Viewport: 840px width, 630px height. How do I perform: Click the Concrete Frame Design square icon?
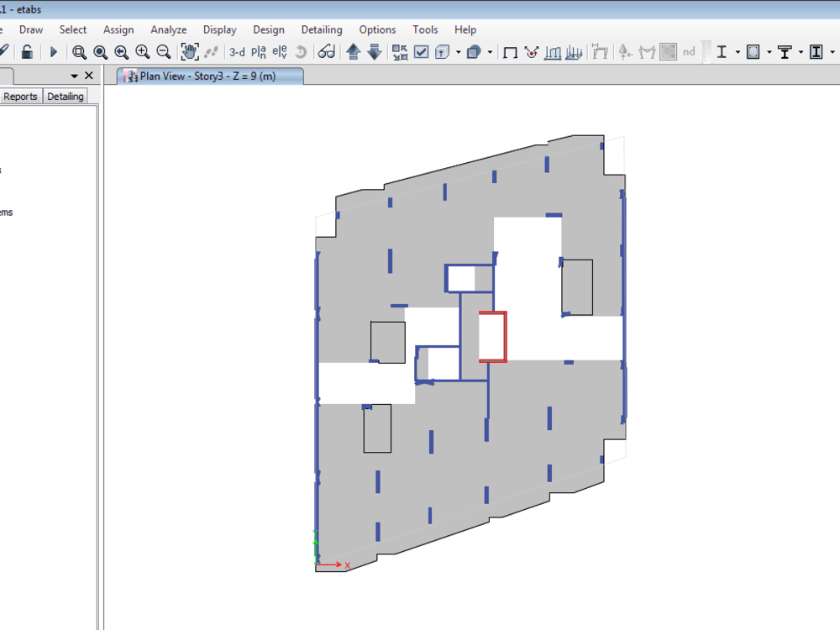(x=753, y=52)
